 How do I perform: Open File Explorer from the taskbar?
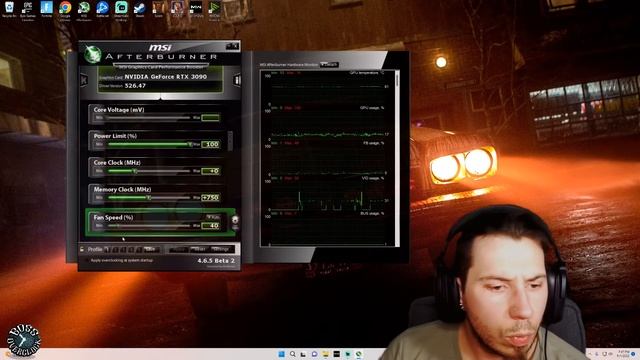[325, 354]
